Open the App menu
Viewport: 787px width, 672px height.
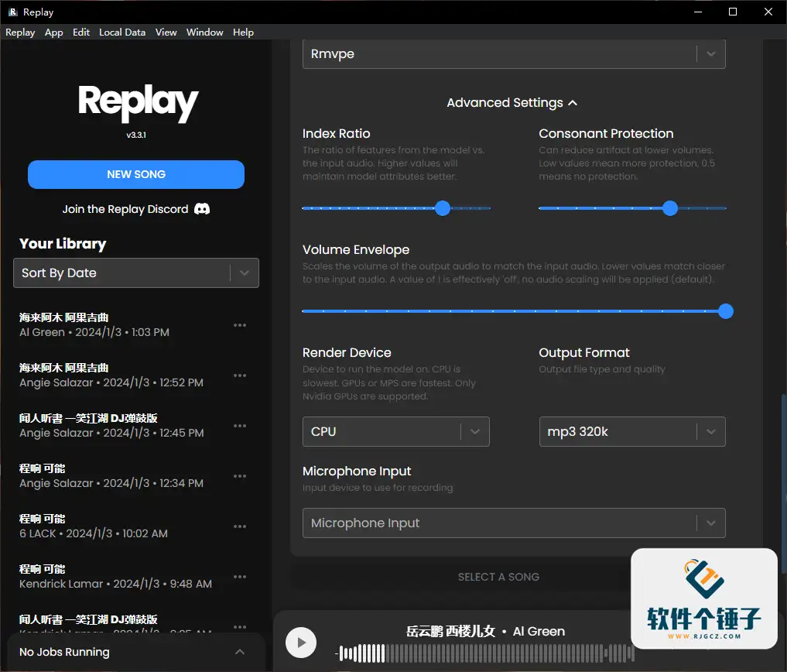click(53, 33)
